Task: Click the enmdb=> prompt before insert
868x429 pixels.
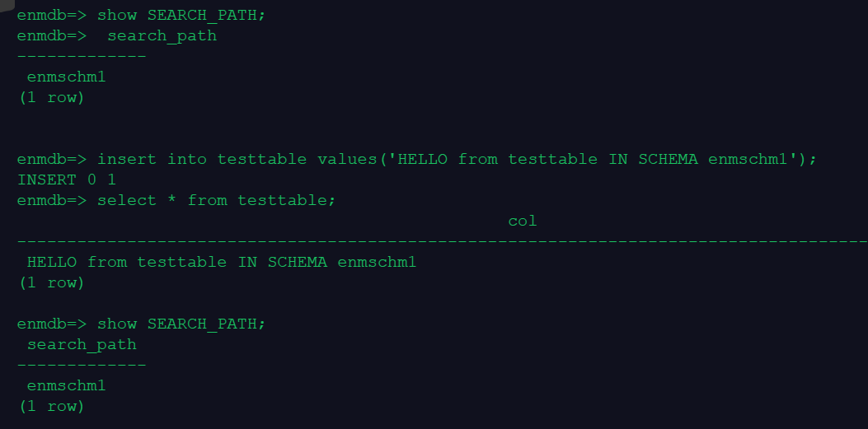Action: (52, 159)
